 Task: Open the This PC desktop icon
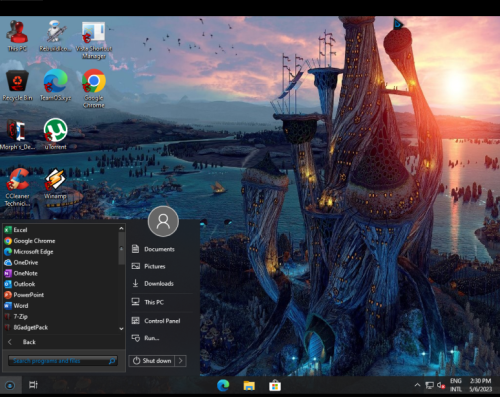coord(17,36)
